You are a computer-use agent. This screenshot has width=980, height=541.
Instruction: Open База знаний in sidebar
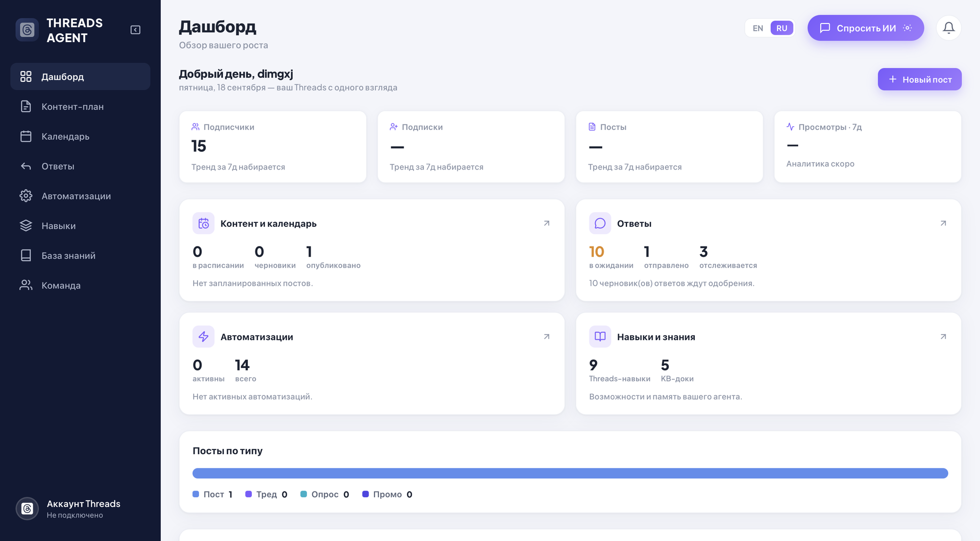tap(80, 256)
